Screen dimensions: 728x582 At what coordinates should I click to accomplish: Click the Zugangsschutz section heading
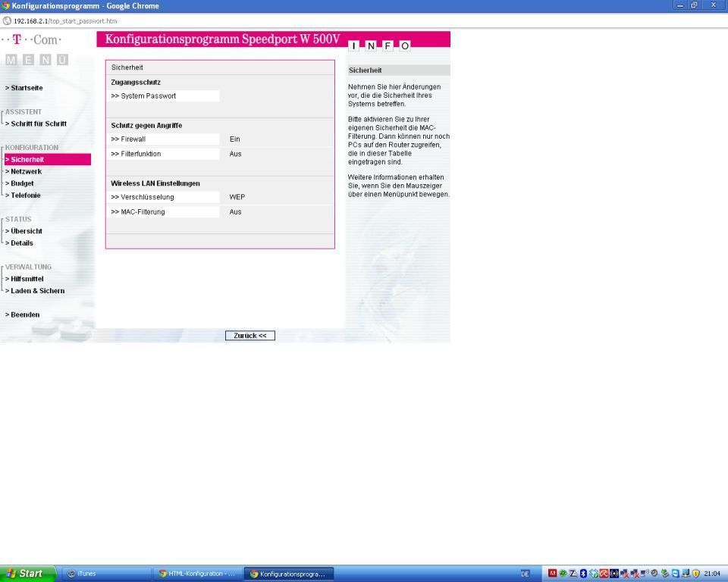(136, 82)
